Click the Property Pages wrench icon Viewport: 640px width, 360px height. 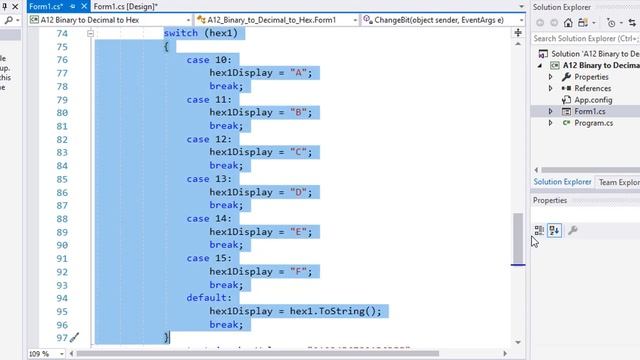coord(573,231)
